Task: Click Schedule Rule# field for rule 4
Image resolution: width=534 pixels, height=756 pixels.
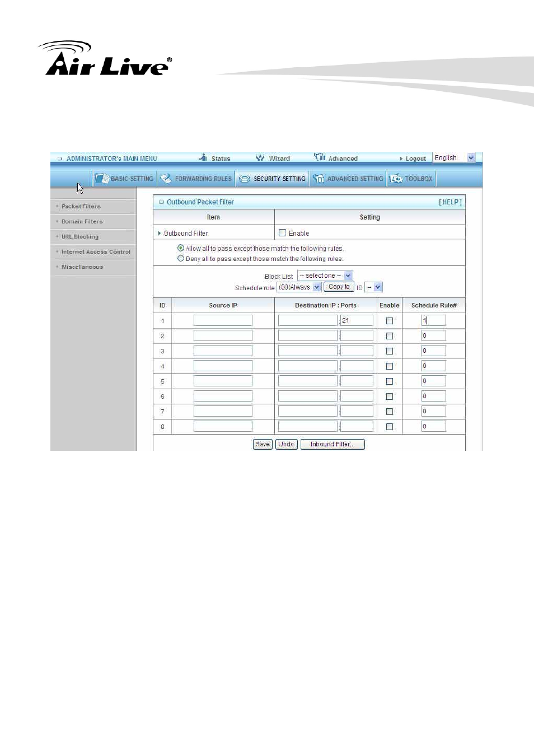Action: [434, 366]
